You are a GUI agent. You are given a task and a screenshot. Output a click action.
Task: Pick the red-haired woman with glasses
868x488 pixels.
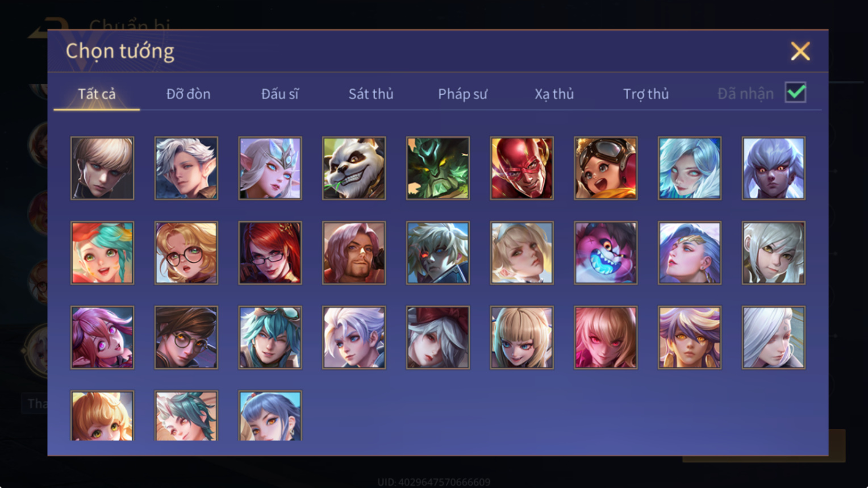pyautogui.click(x=270, y=253)
